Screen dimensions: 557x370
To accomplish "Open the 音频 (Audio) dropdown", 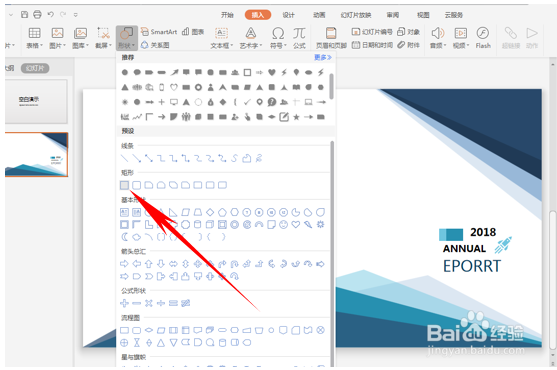I will click(x=438, y=38).
